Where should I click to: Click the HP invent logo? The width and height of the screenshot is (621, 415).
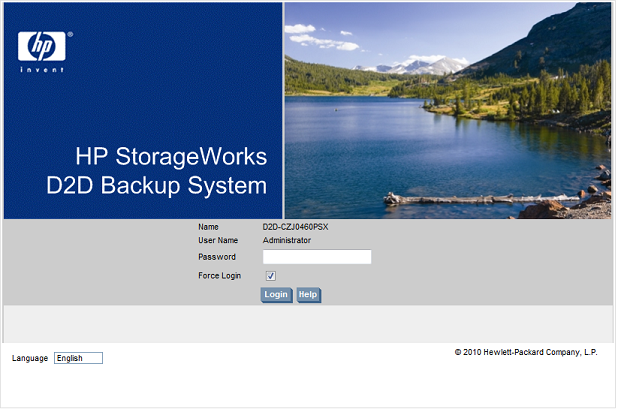[x=45, y=52]
